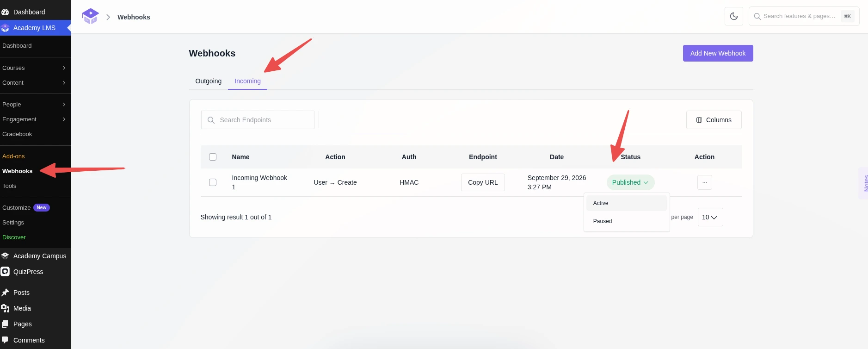Expand the Engagement submenu

[64, 119]
